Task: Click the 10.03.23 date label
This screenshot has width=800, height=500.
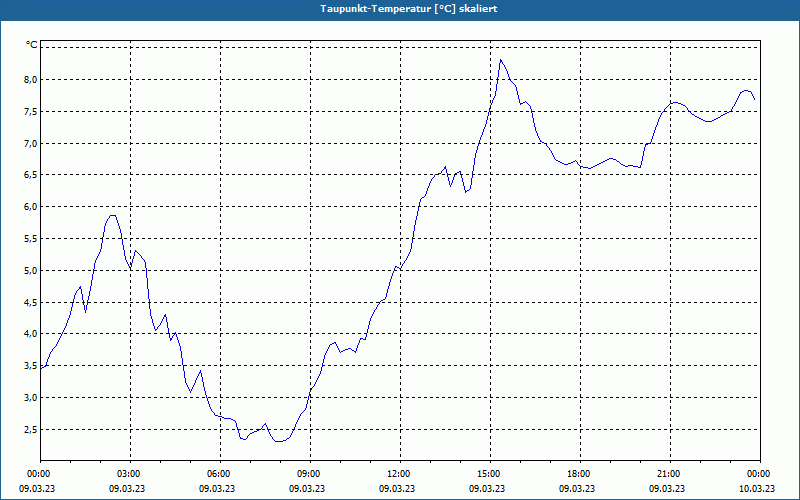Action: (757, 488)
